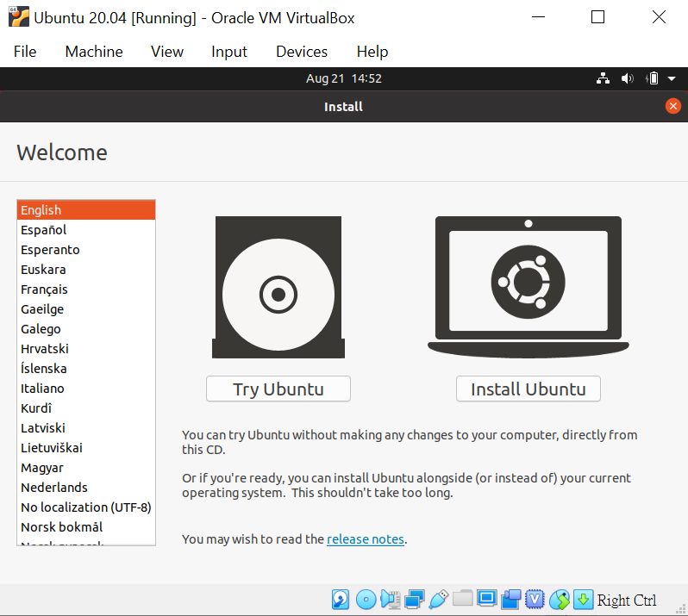Click the video recording status icon
Viewport: 688px width, 616px height.
pyautogui.click(x=510, y=600)
